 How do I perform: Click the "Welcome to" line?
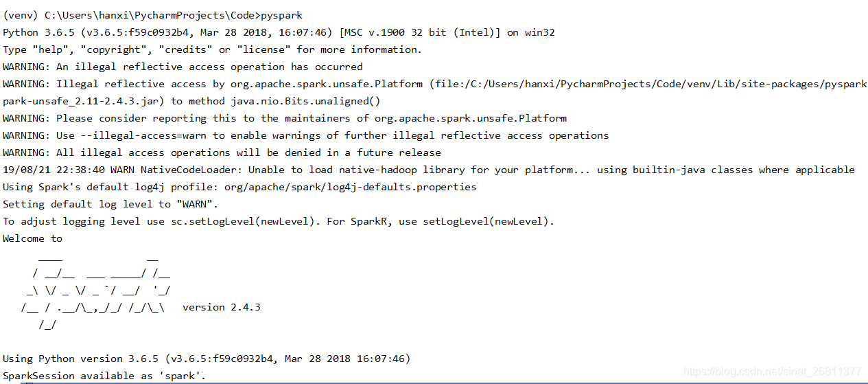32,238
